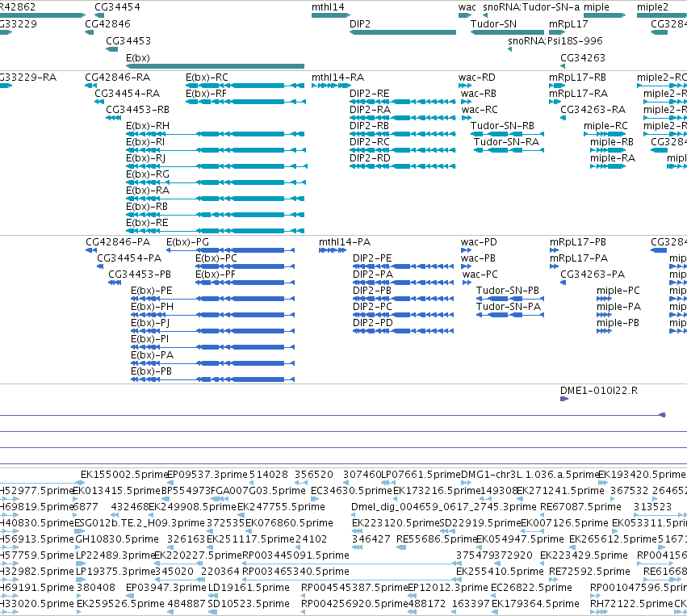
Task: Select the DME1-010I22.R feature label
Action: pos(599,391)
